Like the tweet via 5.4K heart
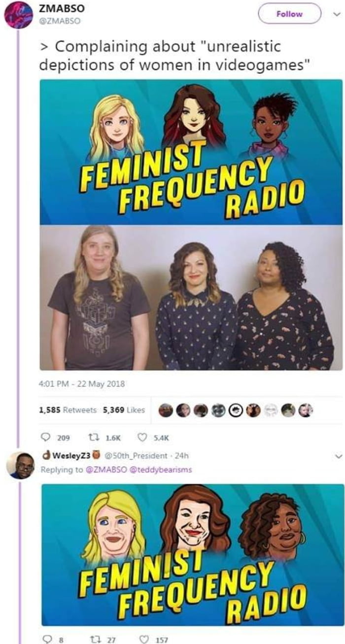The image size is (345, 644). [x=142, y=437]
